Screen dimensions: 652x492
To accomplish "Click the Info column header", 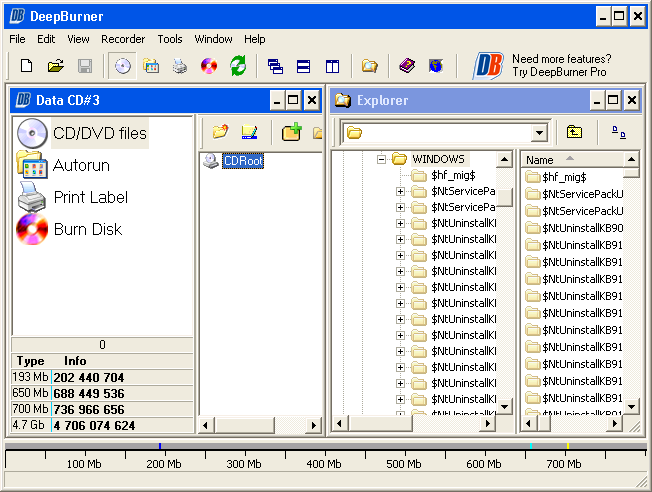I will [x=75, y=361].
